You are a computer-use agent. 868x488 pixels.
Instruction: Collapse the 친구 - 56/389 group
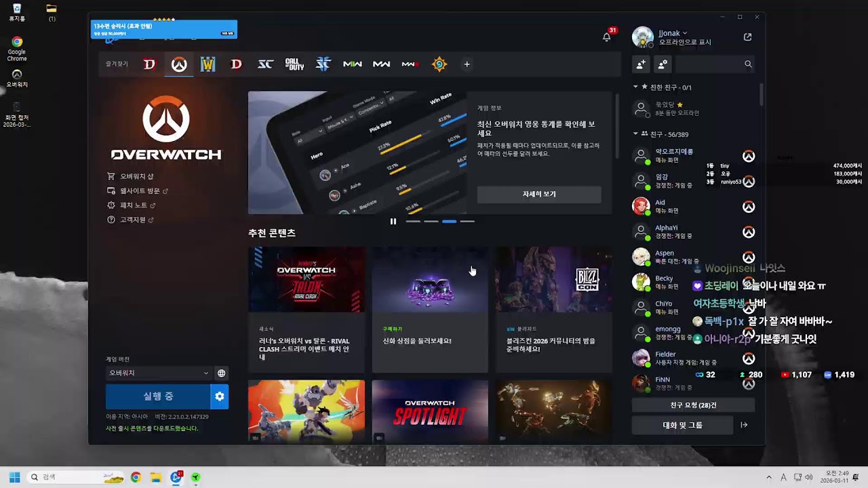pyautogui.click(x=635, y=134)
